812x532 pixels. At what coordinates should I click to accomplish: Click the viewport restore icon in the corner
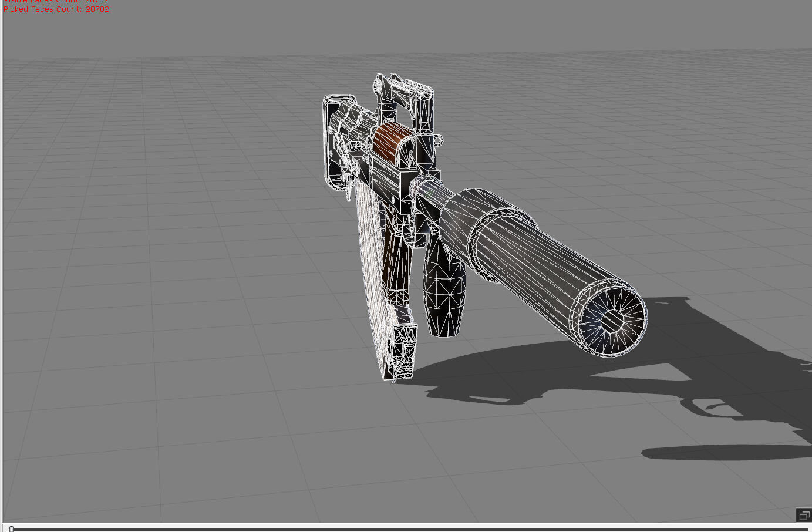(803, 515)
